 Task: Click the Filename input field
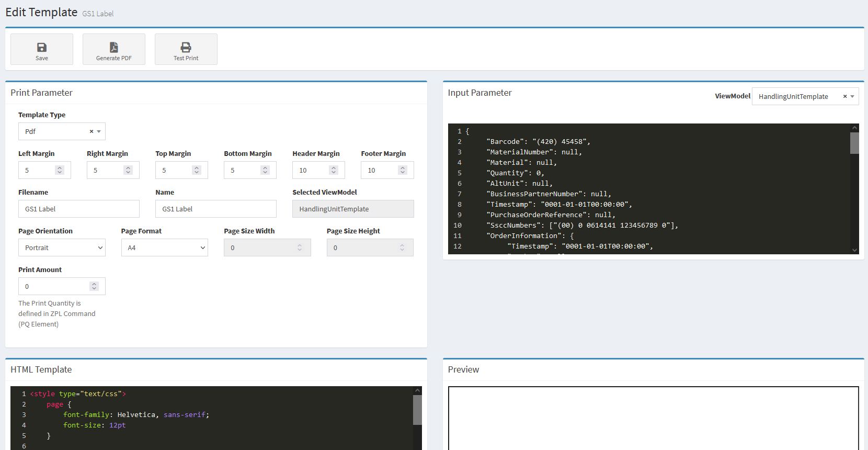[x=78, y=209]
